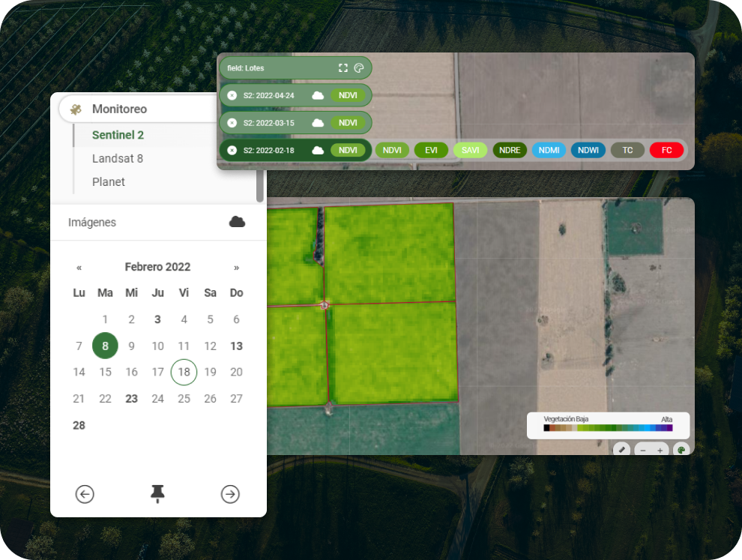Click the sidebar scrollbar thumb
The image size is (742, 560).
pos(260,186)
